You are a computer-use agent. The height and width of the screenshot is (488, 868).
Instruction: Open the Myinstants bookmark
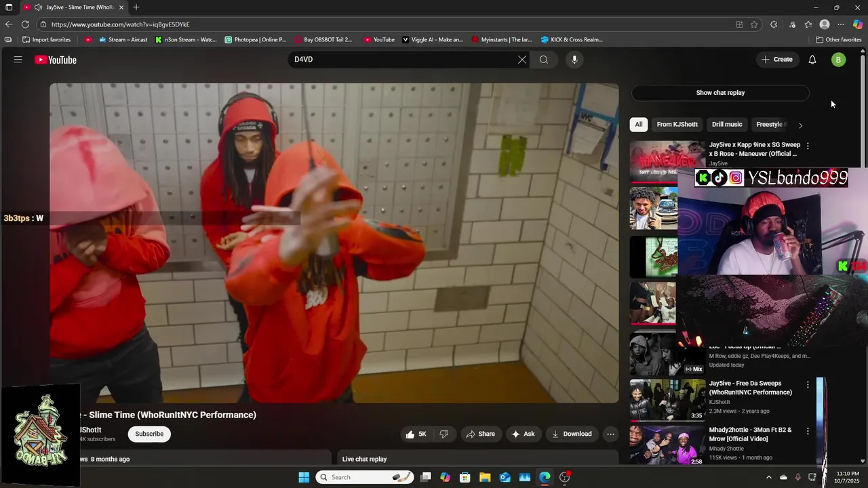502,40
